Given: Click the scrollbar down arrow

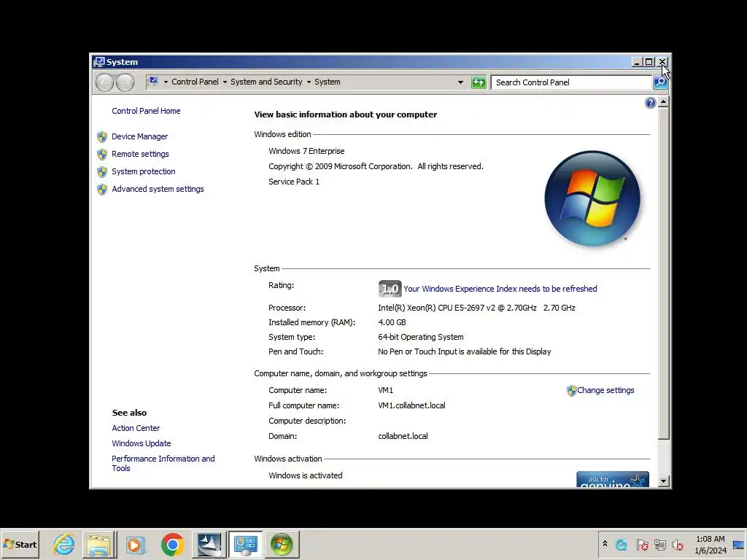Looking at the screenshot, I should pyautogui.click(x=663, y=481).
